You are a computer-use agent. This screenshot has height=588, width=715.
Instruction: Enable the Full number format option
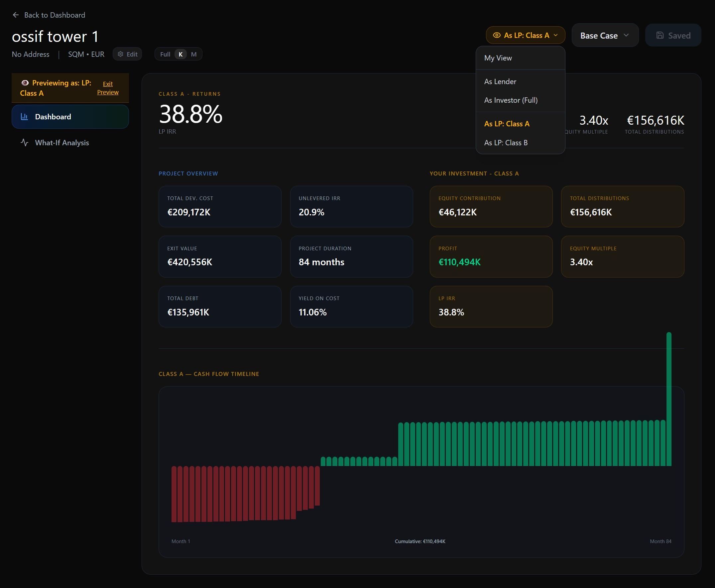165,54
